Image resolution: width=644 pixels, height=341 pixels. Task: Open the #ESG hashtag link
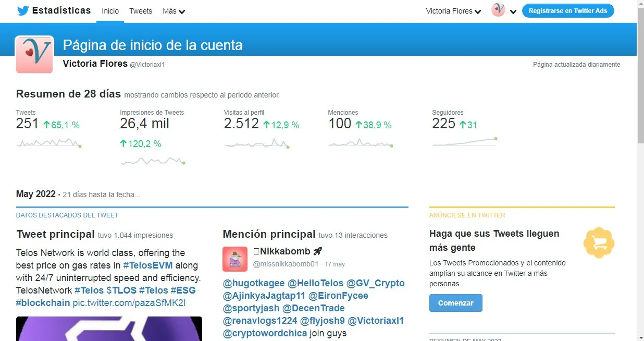182,290
